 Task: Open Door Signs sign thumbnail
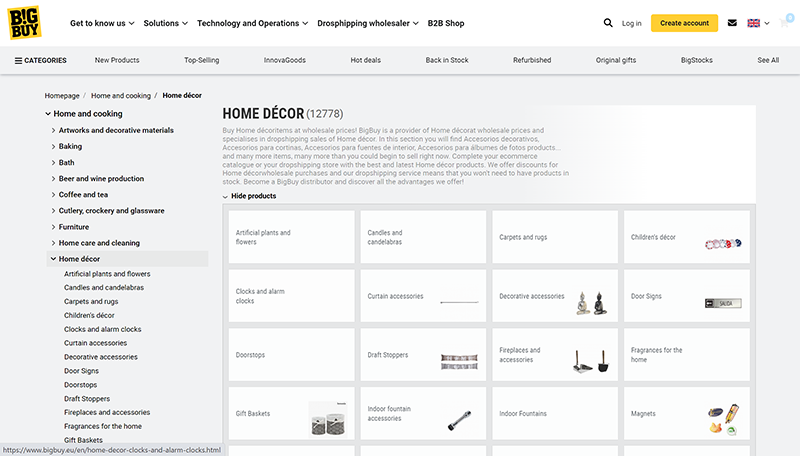pyautogui.click(x=723, y=303)
